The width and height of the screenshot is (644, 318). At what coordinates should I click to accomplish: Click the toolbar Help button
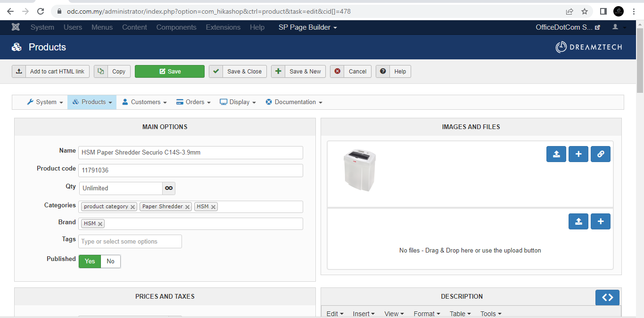pyautogui.click(x=393, y=71)
